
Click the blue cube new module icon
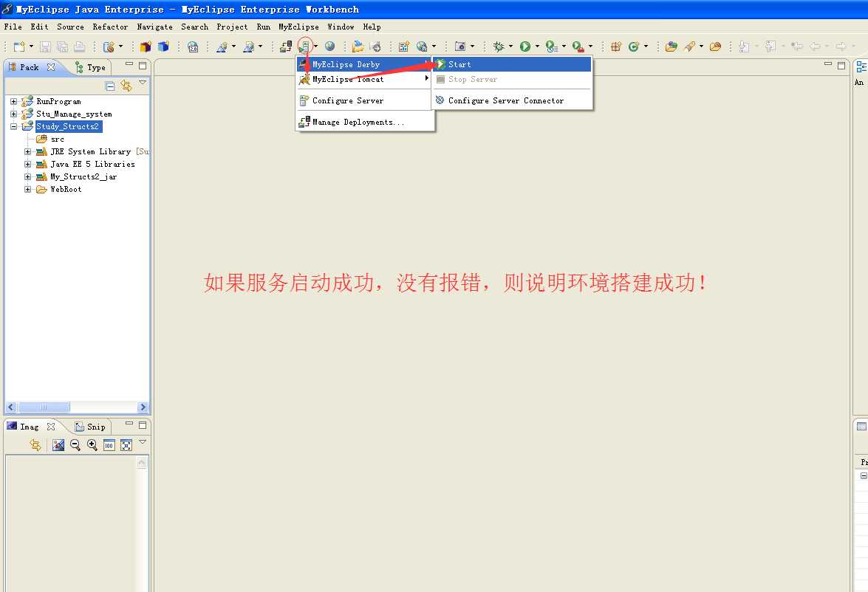click(163, 47)
